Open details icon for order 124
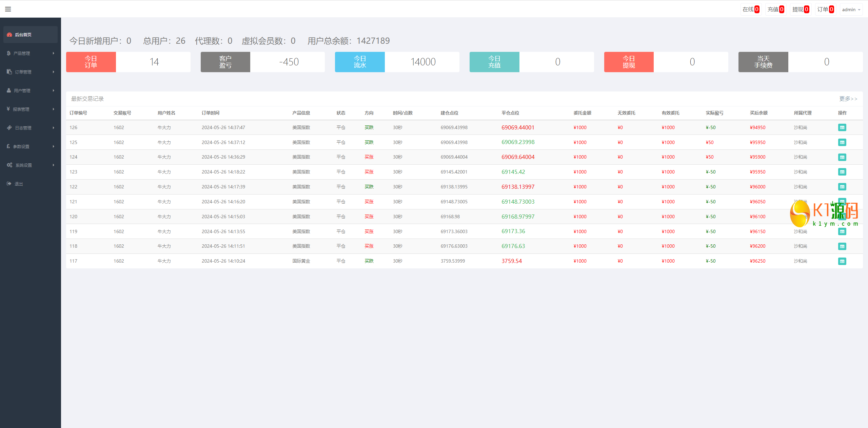868x428 pixels. coord(842,157)
